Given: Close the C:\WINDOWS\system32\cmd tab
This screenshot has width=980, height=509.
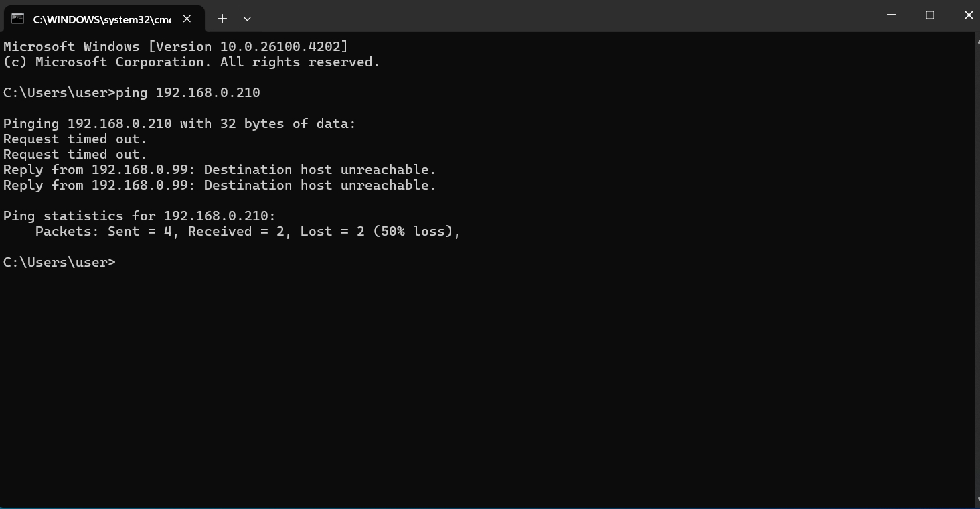Looking at the screenshot, I should [187, 19].
